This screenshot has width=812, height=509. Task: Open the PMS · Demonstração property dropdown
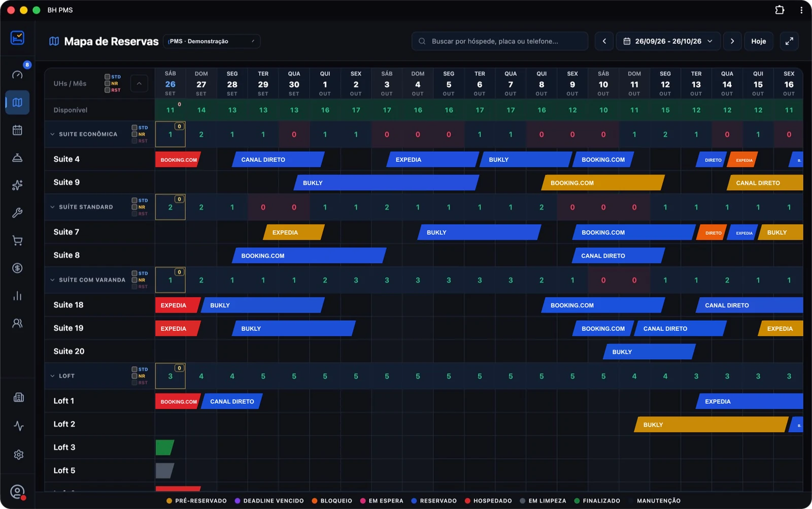click(x=212, y=41)
